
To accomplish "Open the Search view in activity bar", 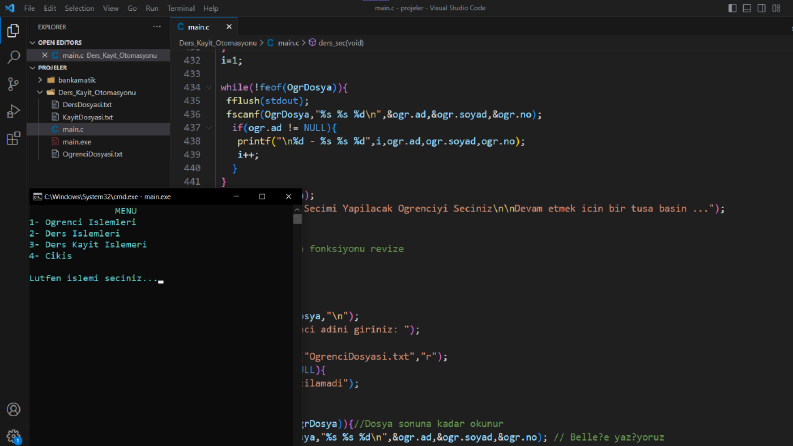I will coord(13,57).
